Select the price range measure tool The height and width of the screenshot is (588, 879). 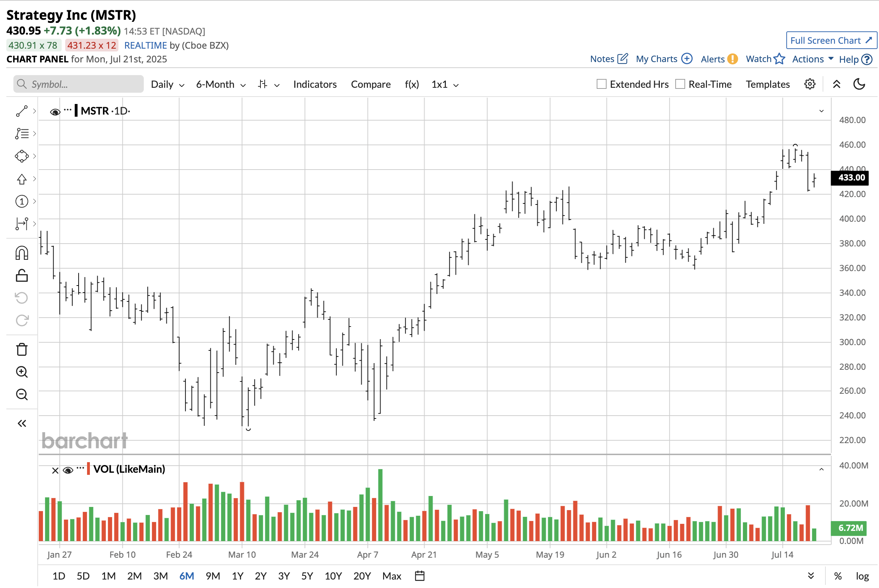tap(22, 224)
